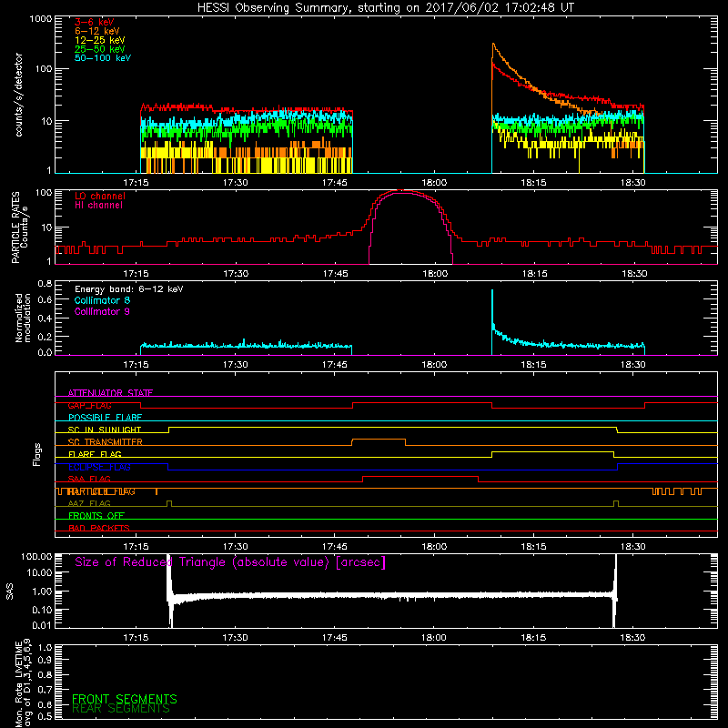
Task: Click the HESSI Observing Summary title text
Action: point(385,7)
